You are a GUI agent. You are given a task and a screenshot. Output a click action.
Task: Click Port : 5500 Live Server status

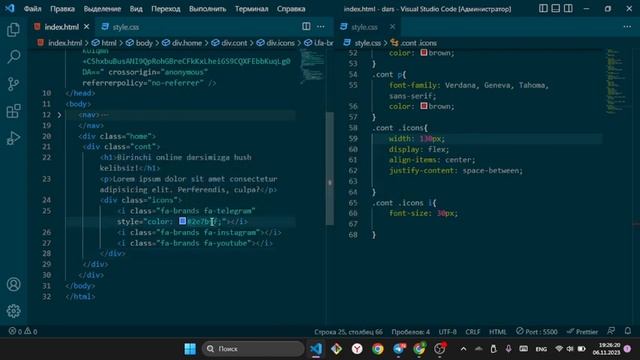point(536,332)
